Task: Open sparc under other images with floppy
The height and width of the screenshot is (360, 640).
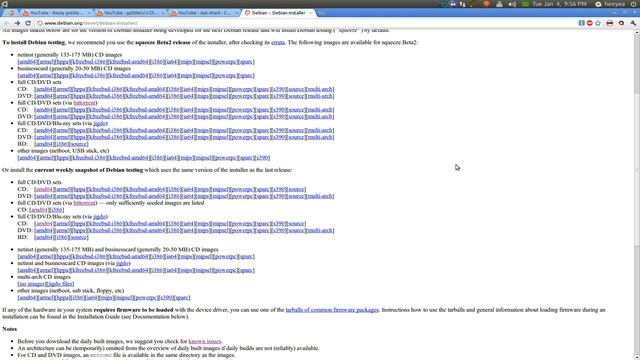Action: point(182,298)
